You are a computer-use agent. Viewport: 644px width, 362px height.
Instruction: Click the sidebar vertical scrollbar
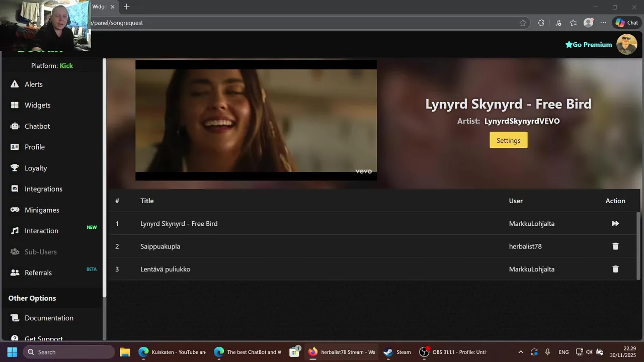[105, 177]
